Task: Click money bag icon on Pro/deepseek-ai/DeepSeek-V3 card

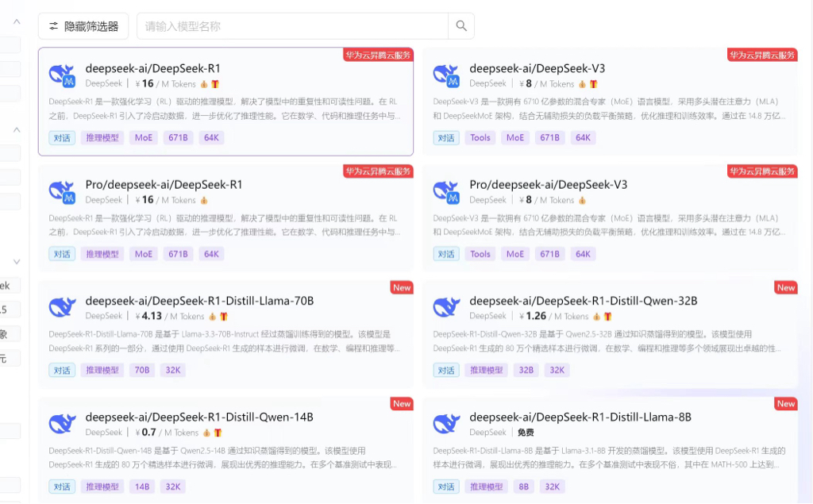Action: click(582, 200)
